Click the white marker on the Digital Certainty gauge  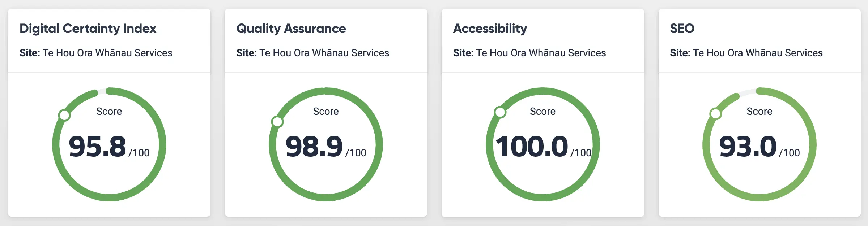coord(64,115)
